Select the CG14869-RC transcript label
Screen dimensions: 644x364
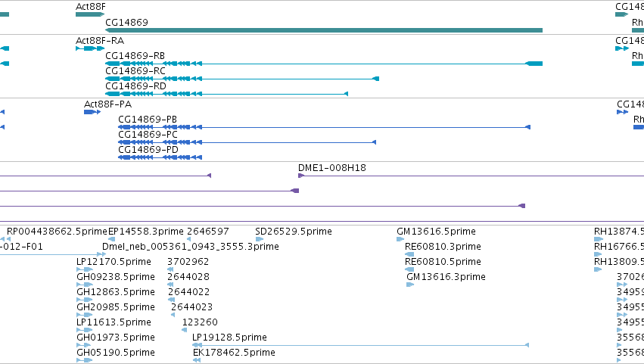pyautogui.click(x=135, y=71)
